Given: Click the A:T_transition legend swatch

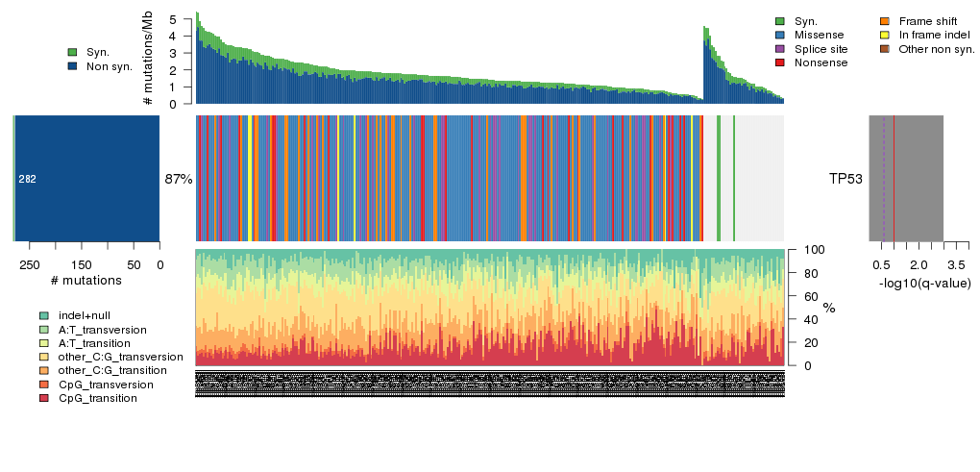Looking at the screenshot, I should coord(44,343).
